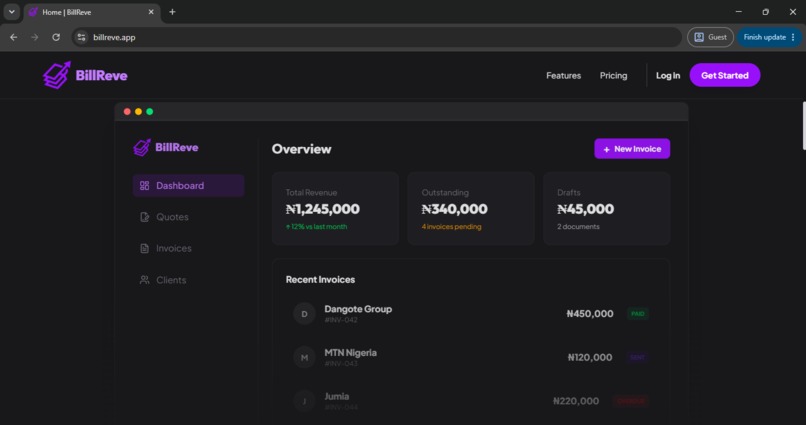The height and width of the screenshot is (425, 806).
Task: Click the plus icon on the New Invoice button
Action: point(607,149)
